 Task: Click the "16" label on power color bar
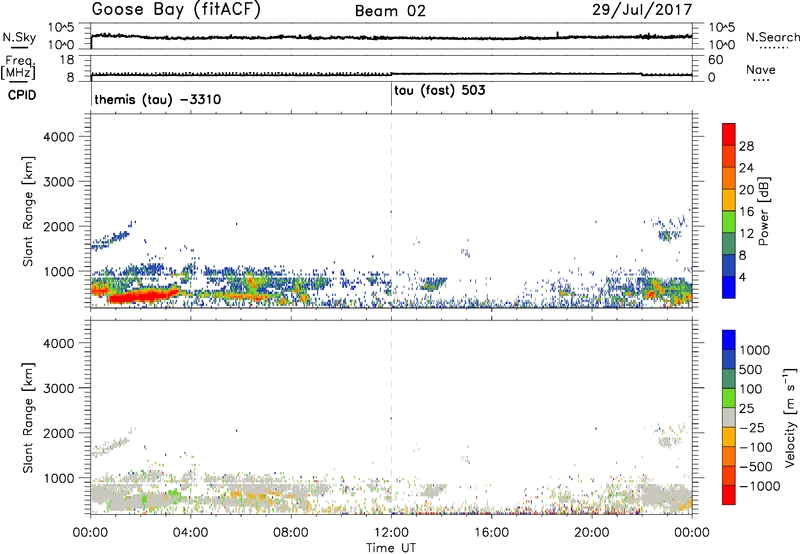point(746,212)
